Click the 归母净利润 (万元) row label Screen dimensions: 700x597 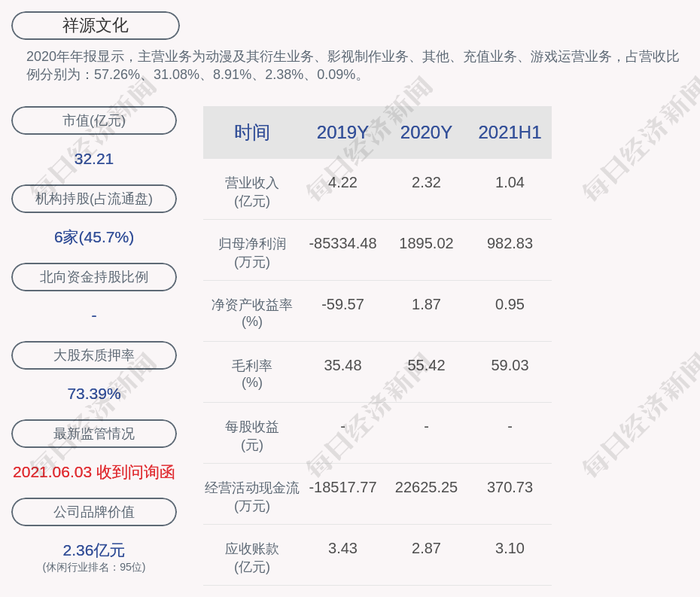coord(252,253)
